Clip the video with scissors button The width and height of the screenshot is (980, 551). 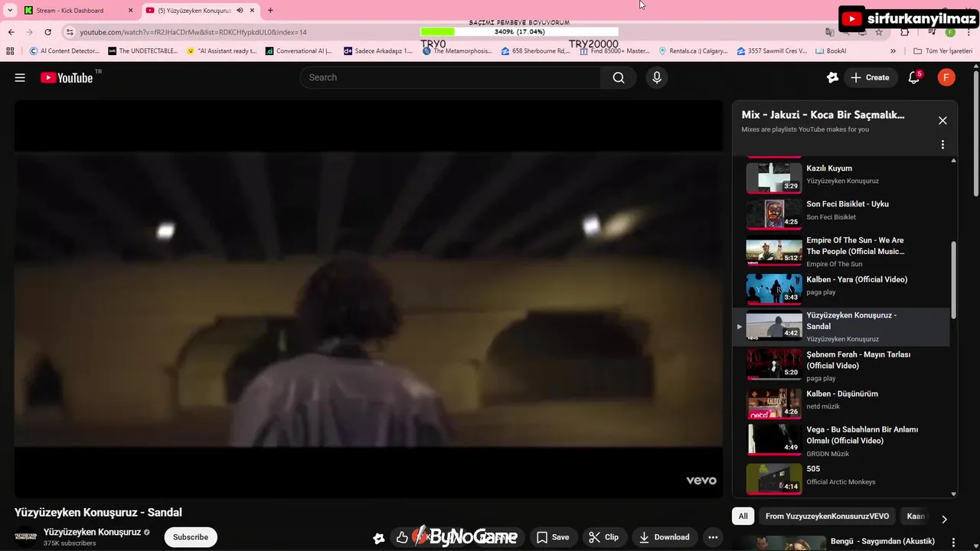604,537
